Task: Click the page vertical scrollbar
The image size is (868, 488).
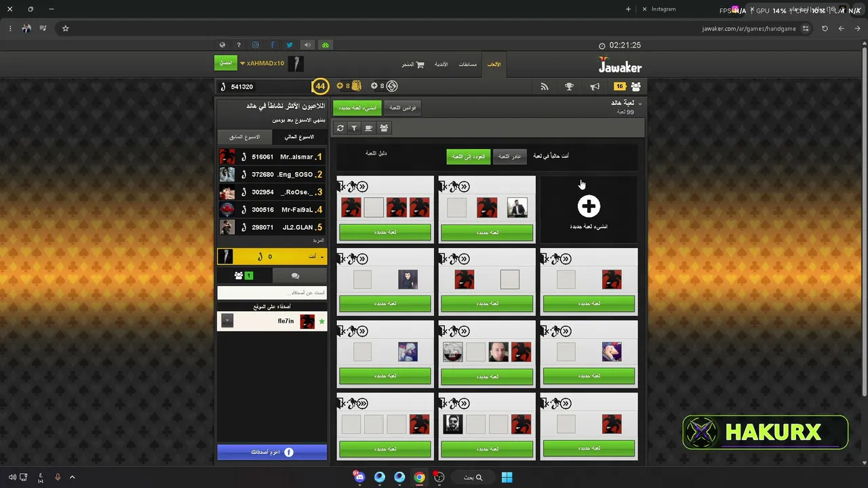Action: (864, 224)
